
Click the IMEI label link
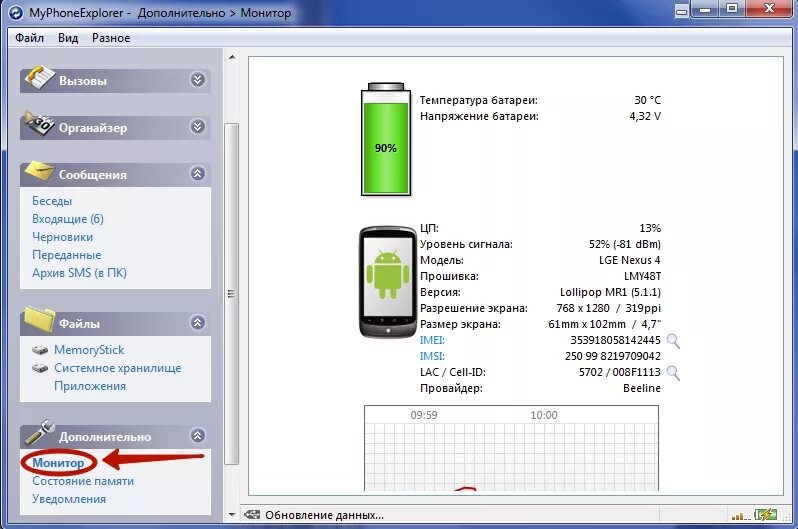(432, 340)
